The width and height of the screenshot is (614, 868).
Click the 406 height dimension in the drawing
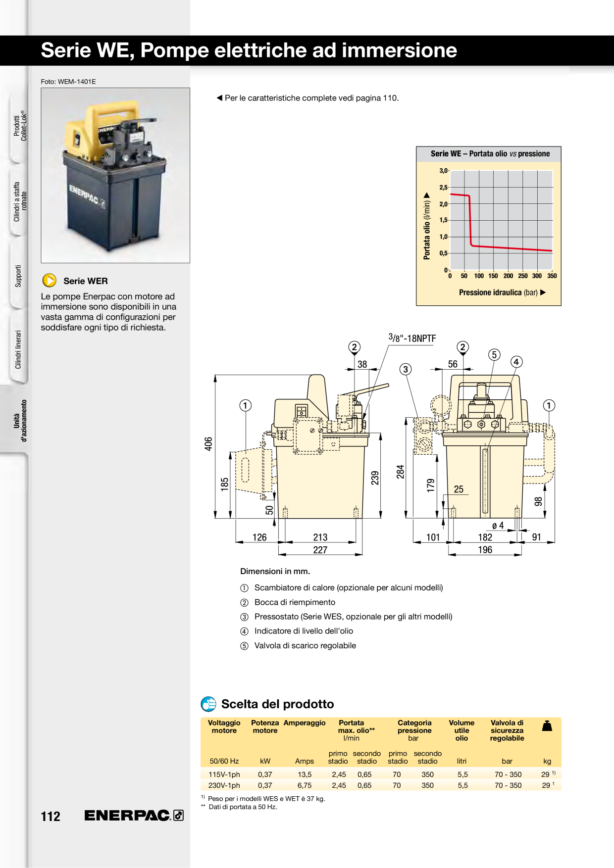click(x=208, y=444)
